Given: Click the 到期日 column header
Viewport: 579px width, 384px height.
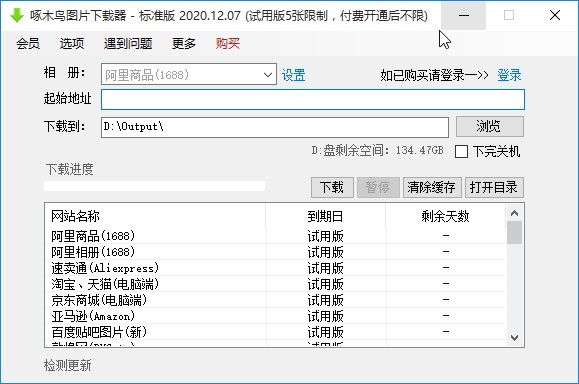Looking at the screenshot, I should pos(325,216).
